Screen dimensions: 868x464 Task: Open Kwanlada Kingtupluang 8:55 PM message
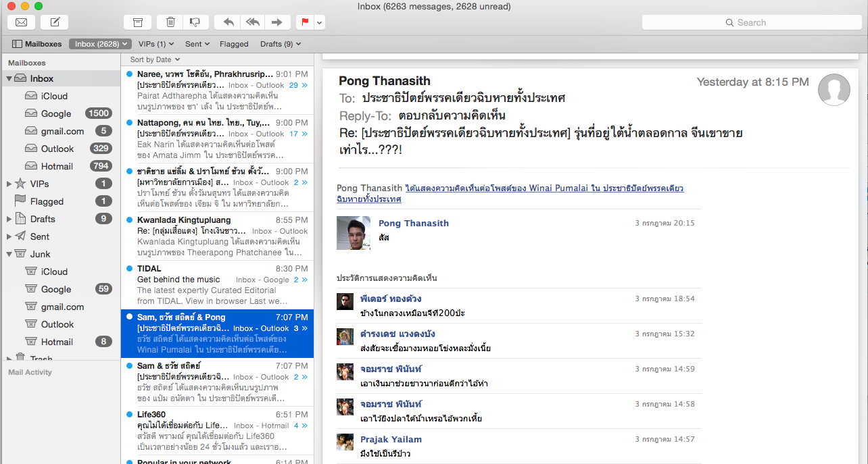click(217, 236)
